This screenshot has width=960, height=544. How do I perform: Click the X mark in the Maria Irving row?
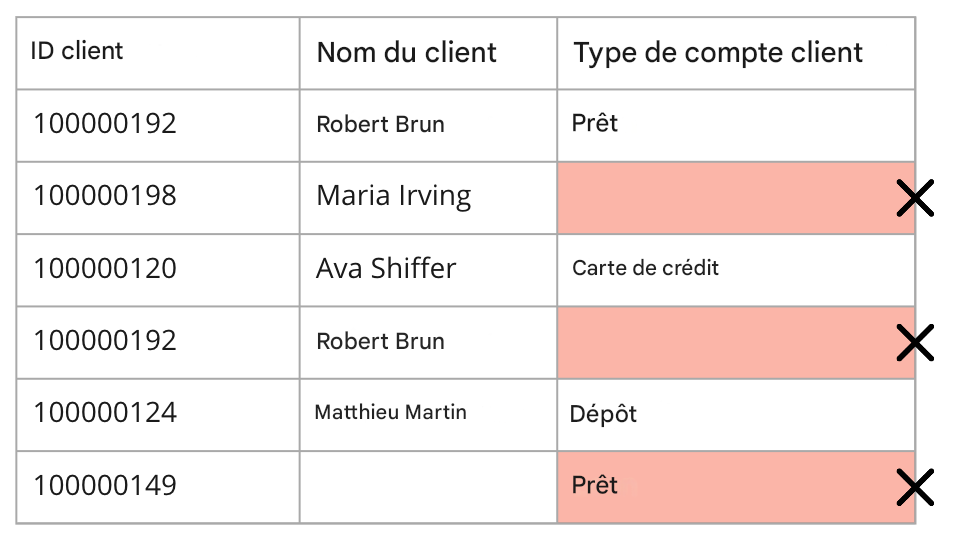point(914,199)
